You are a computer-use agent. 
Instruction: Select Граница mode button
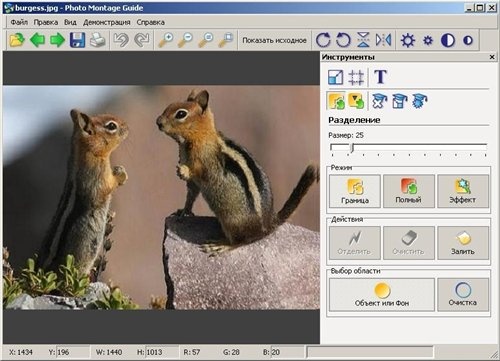tap(355, 191)
